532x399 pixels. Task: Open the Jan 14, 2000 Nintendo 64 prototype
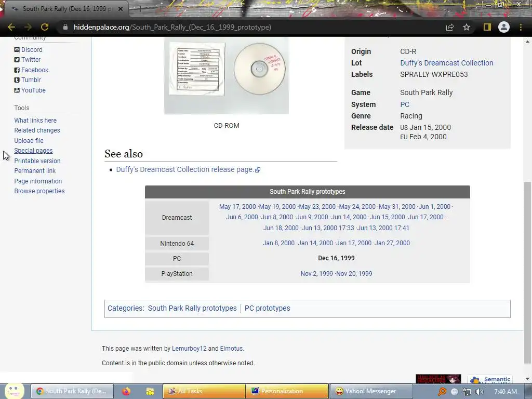coord(315,243)
